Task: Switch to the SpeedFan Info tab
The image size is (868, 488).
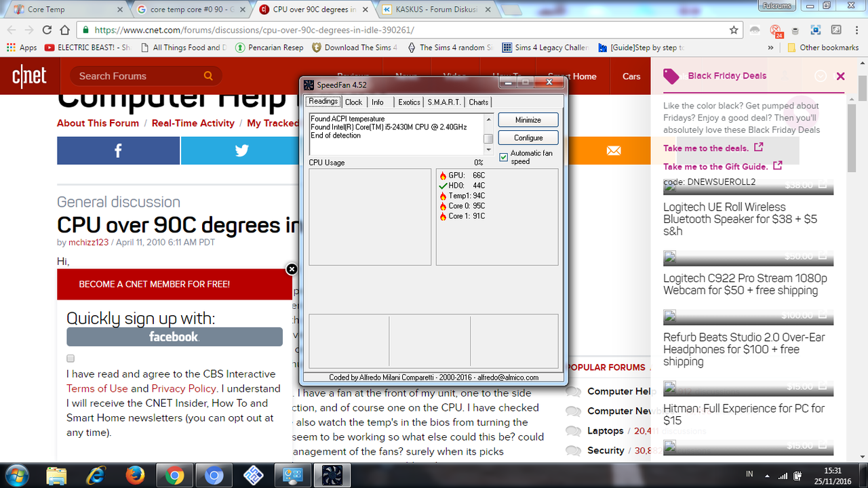Action: pos(378,102)
